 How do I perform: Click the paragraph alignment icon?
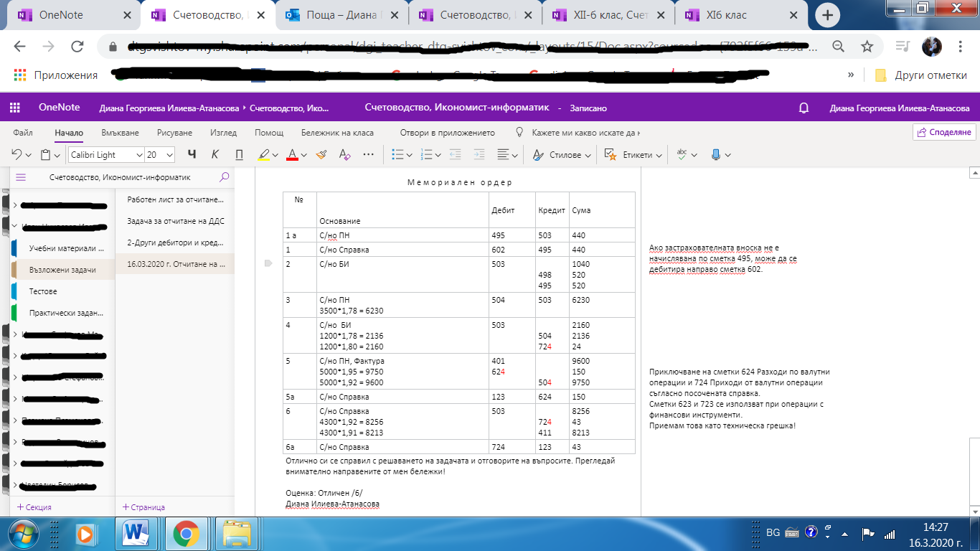coord(503,154)
